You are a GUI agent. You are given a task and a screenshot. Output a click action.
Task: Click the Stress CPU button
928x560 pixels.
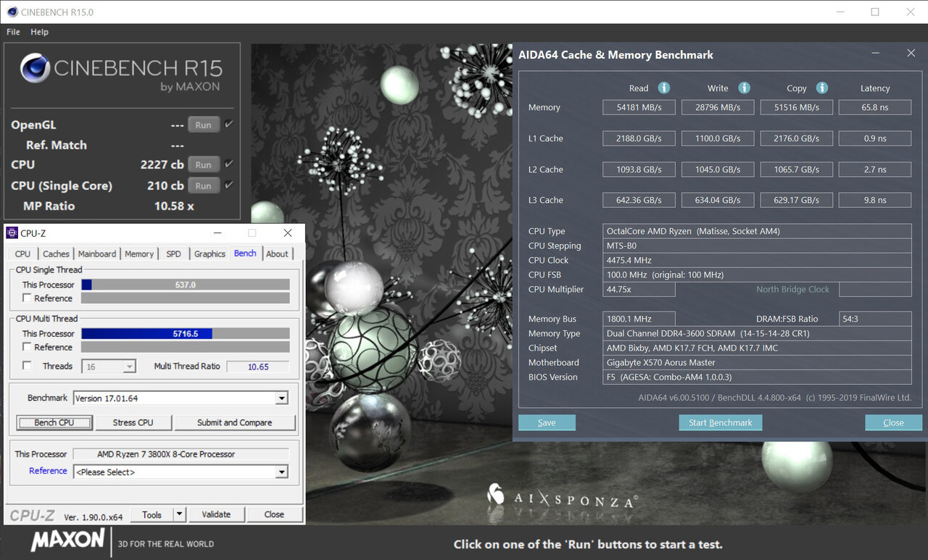pyautogui.click(x=133, y=422)
